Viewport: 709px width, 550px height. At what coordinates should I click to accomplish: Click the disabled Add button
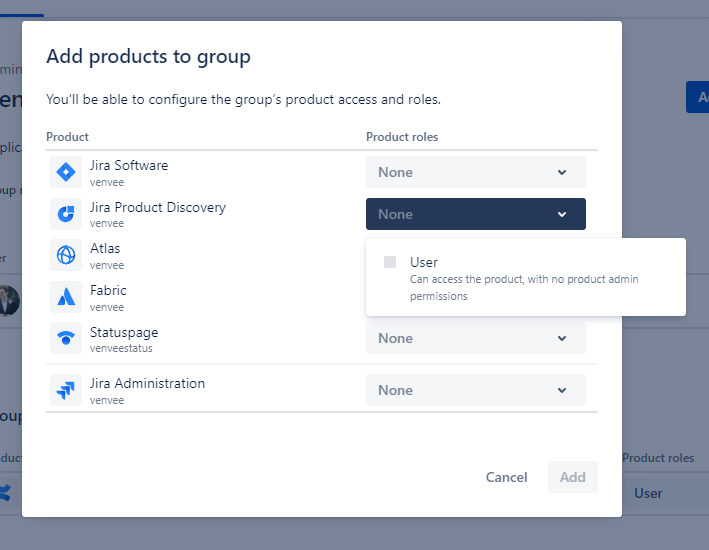pos(572,477)
